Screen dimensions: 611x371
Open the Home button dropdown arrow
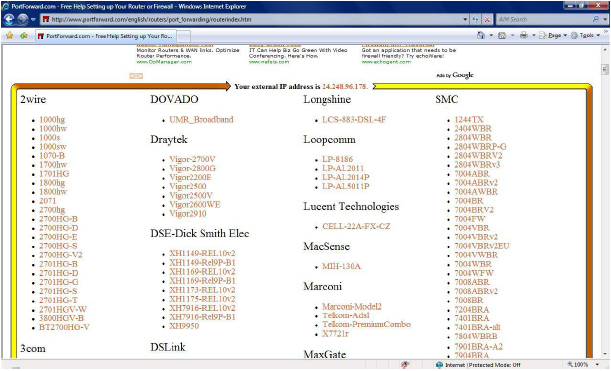coord(491,35)
